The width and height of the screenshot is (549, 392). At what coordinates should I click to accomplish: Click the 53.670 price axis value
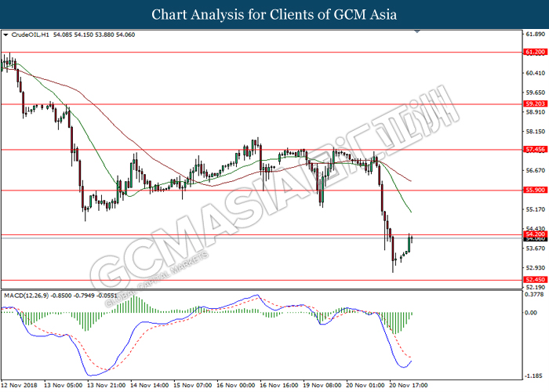(x=536, y=249)
